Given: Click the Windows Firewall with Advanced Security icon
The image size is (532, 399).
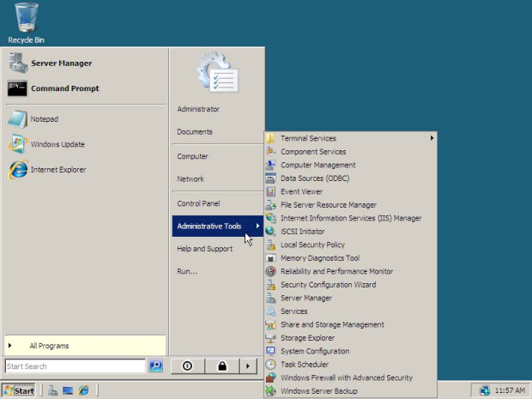Looking at the screenshot, I should tap(270, 378).
